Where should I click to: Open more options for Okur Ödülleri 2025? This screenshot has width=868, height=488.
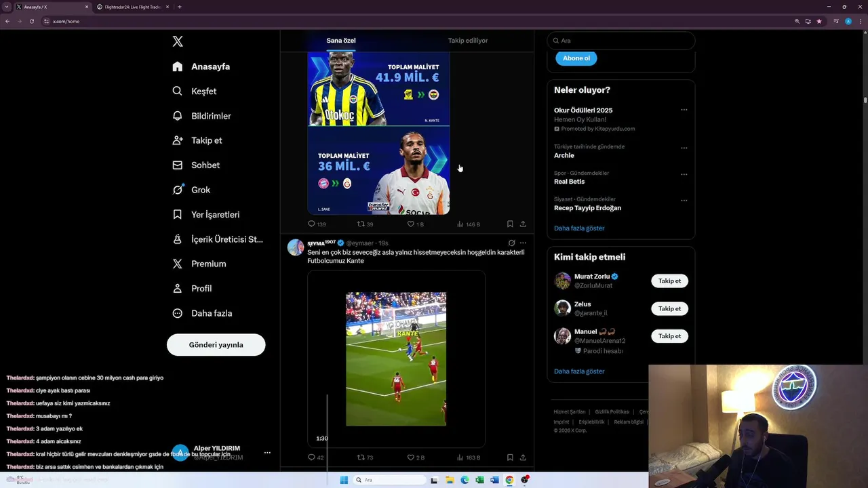tap(684, 110)
